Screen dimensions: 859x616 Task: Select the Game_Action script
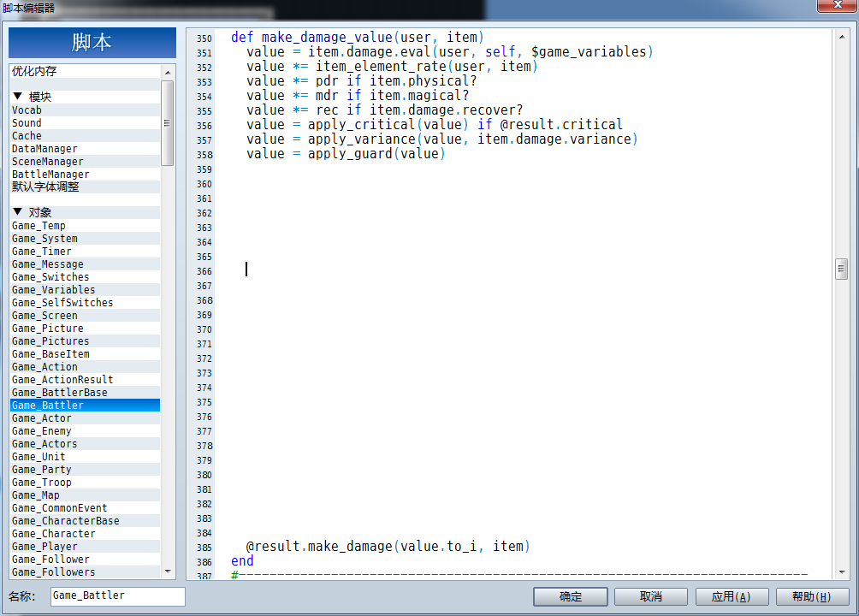tap(86, 367)
